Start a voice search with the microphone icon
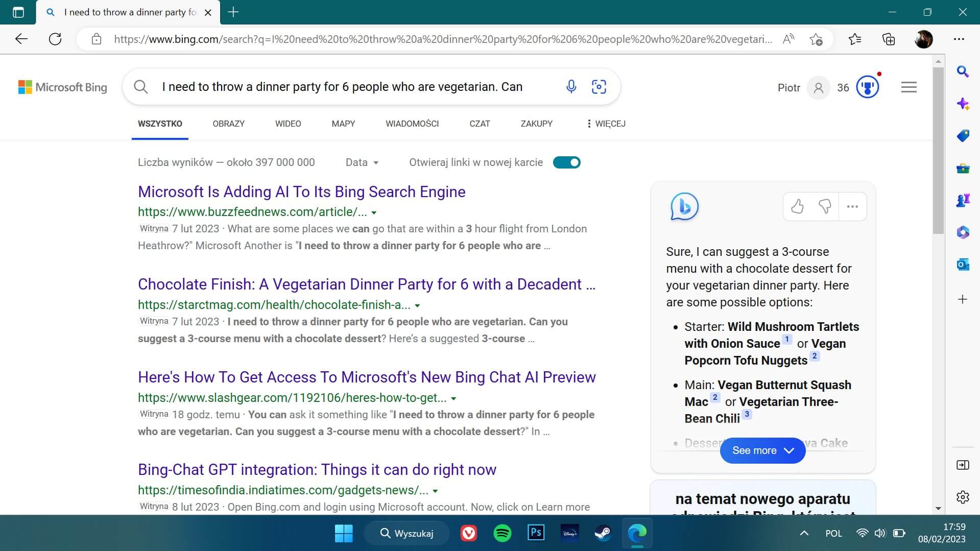The height and width of the screenshot is (551, 980). click(x=571, y=87)
